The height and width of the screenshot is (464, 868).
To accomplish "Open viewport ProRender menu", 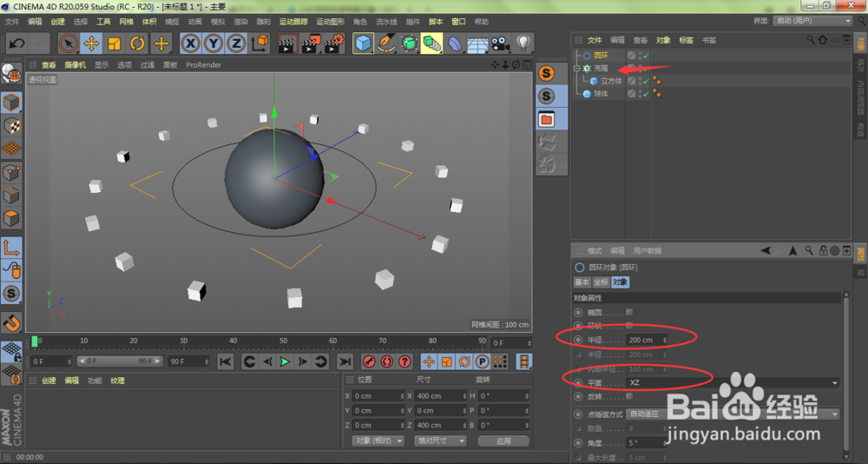I will pos(204,65).
